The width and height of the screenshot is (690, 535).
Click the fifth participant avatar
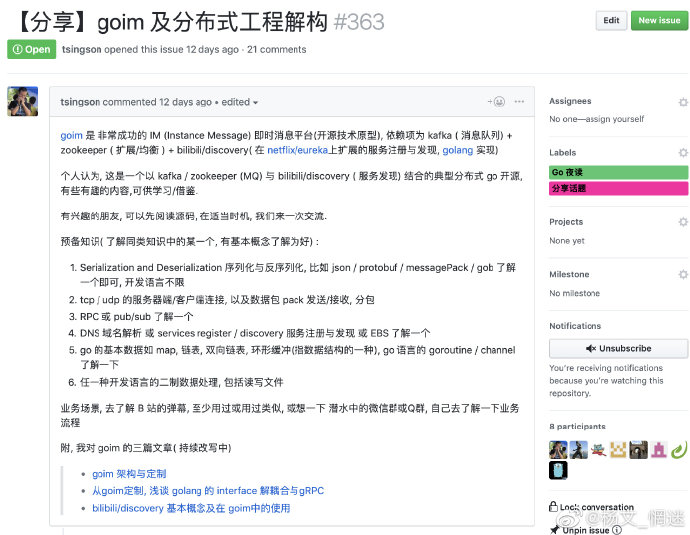click(x=639, y=450)
